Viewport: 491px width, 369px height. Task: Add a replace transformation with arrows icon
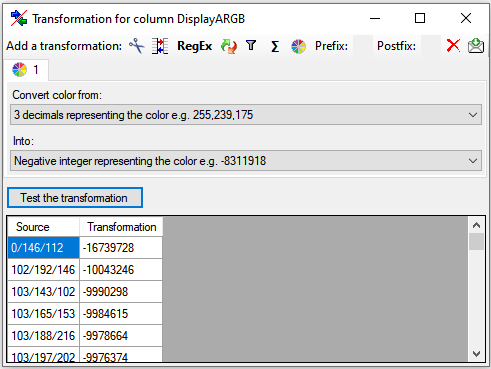coord(229,46)
